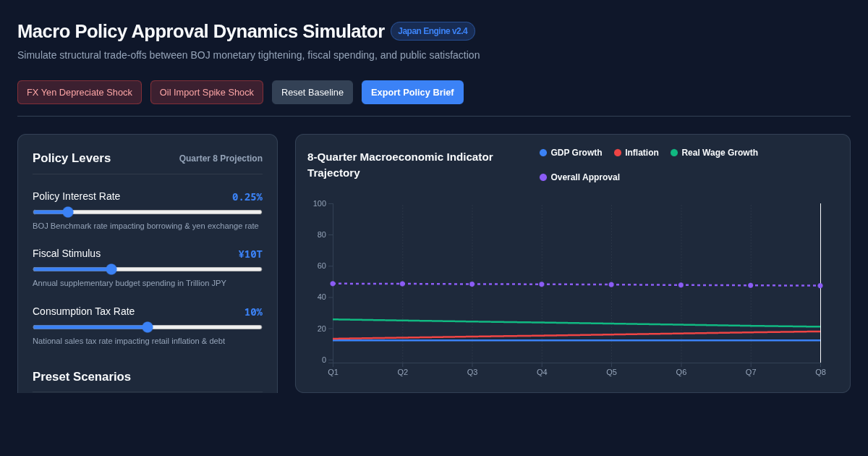868x456 pixels.
Task: Trigger the FX Yen Depreciate Shock
Action: (80, 92)
